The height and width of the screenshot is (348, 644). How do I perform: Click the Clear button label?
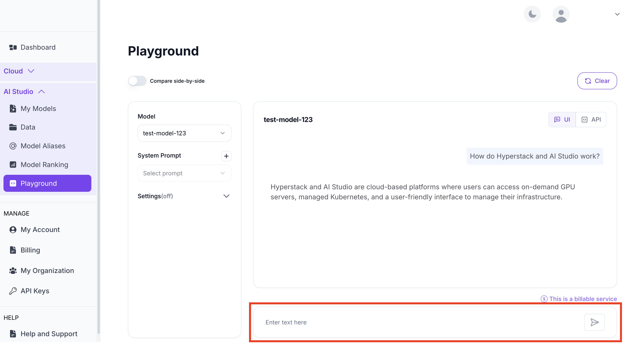pos(602,81)
